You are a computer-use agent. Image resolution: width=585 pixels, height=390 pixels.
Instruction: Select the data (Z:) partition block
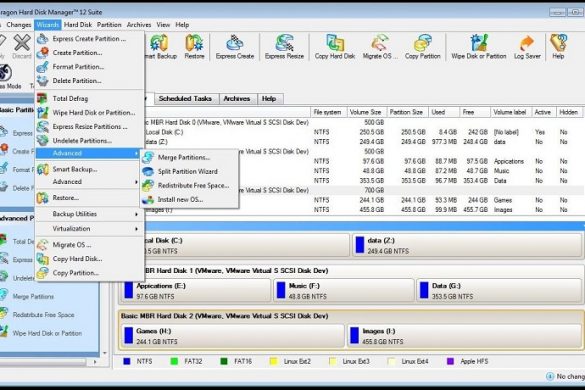pyautogui.click(x=467, y=245)
